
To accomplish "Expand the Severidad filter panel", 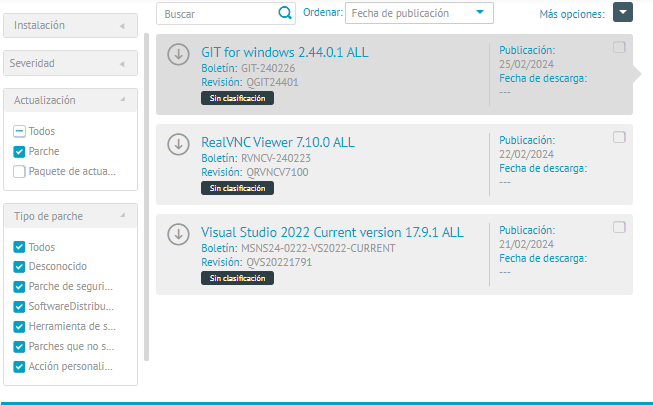I will (70, 63).
